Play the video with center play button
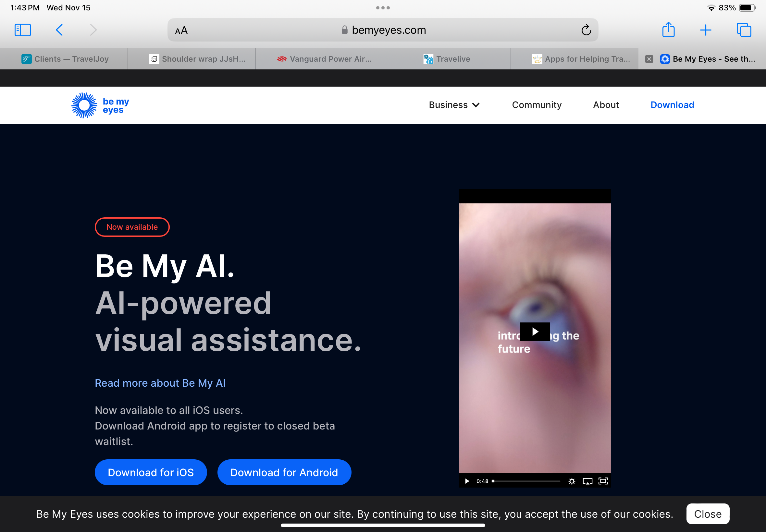The image size is (766, 532). pos(535,332)
